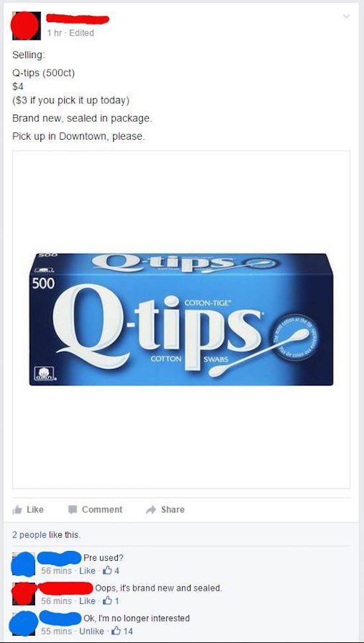Show likes on 'Pre used?' thumbs-up count
364x643 pixels.
pyautogui.click(x=112, y=570)
